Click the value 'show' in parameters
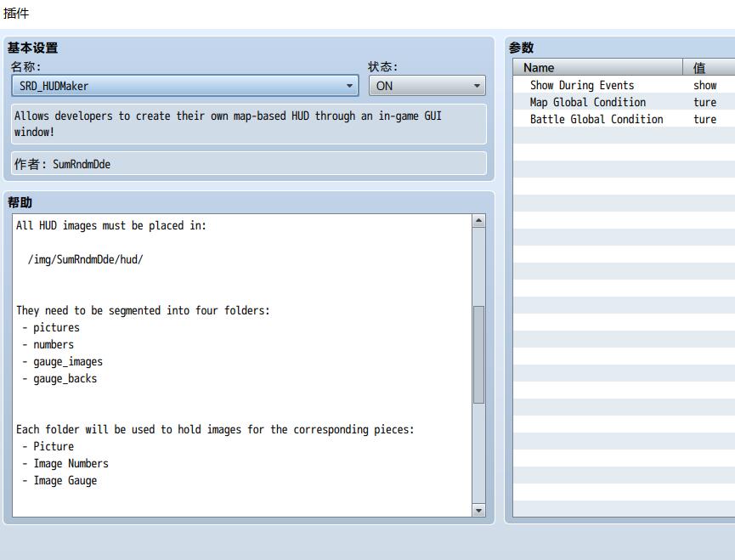 tap(705, 85)
